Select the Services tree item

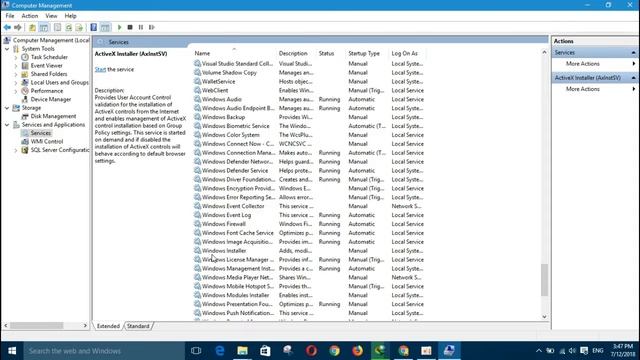[40, 133]
